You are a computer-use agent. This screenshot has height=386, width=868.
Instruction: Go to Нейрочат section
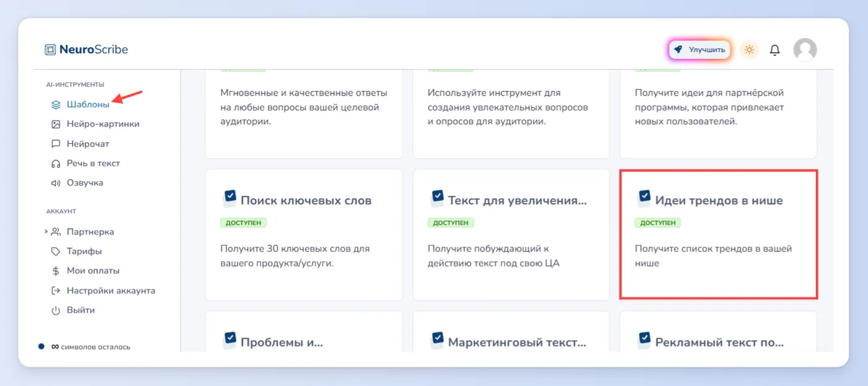(x=88, y=143)
